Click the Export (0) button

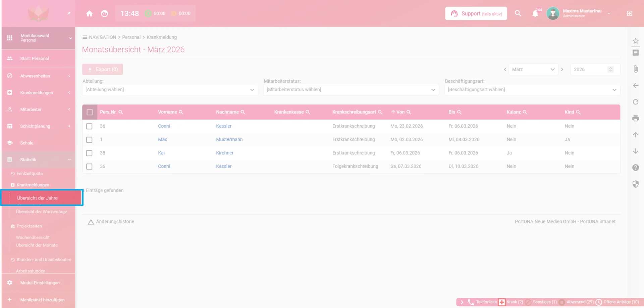coord(103,70)
